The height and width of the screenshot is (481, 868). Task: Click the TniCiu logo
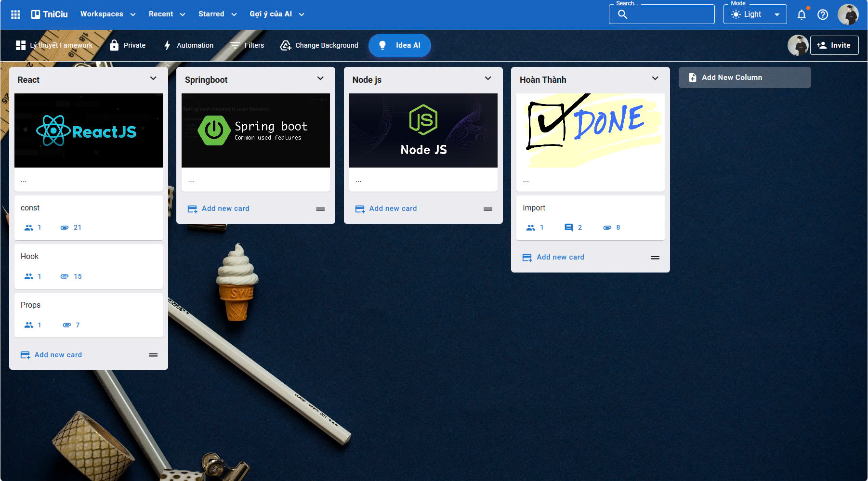coord(50,14)
